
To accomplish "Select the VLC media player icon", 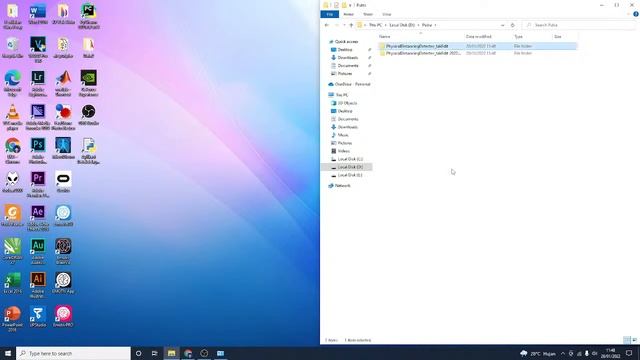I will pyautogui.click(x=13, y=117).
